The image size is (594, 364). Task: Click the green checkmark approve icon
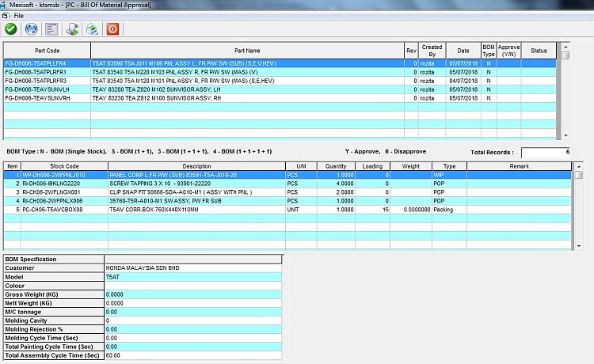[11, 29]
